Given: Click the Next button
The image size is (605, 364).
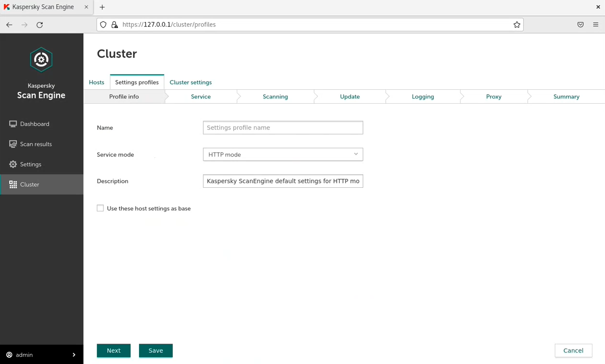Looking at the screenshot, I should point(114,350).
